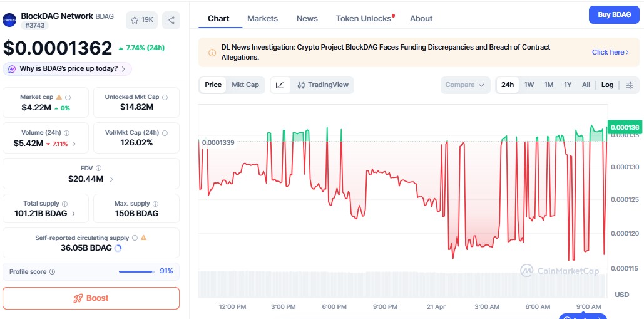Click the BlockDAG coin logo icon
This screenshot has height=319, width=644.
point(9,20)
